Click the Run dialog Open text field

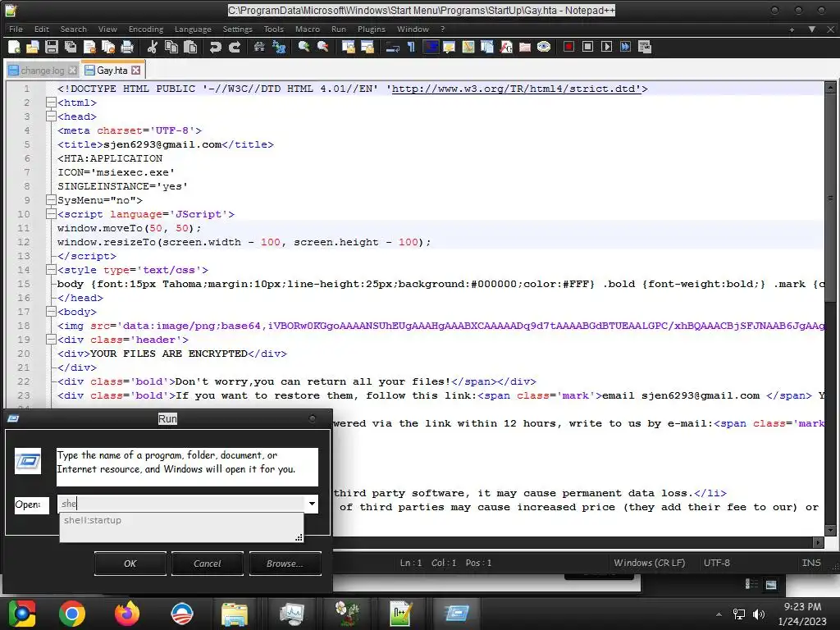click(x=181, y=504)
